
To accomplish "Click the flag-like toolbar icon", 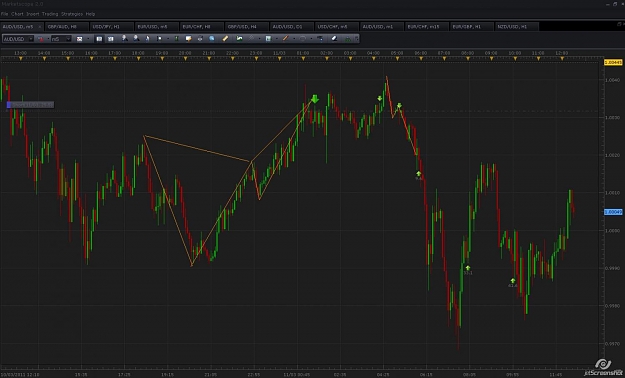I will 159,39.
